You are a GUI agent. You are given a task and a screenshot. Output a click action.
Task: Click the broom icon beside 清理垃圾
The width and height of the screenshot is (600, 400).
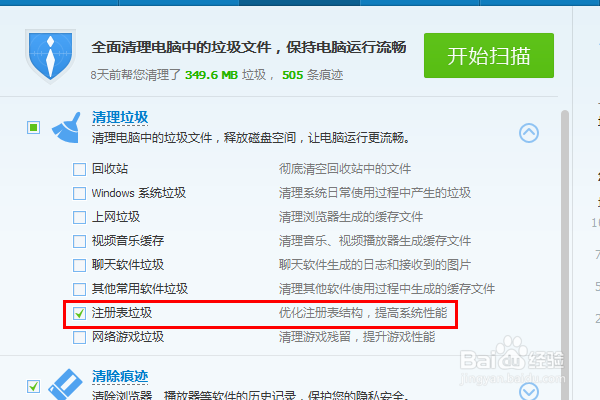(x=66, y=128)
